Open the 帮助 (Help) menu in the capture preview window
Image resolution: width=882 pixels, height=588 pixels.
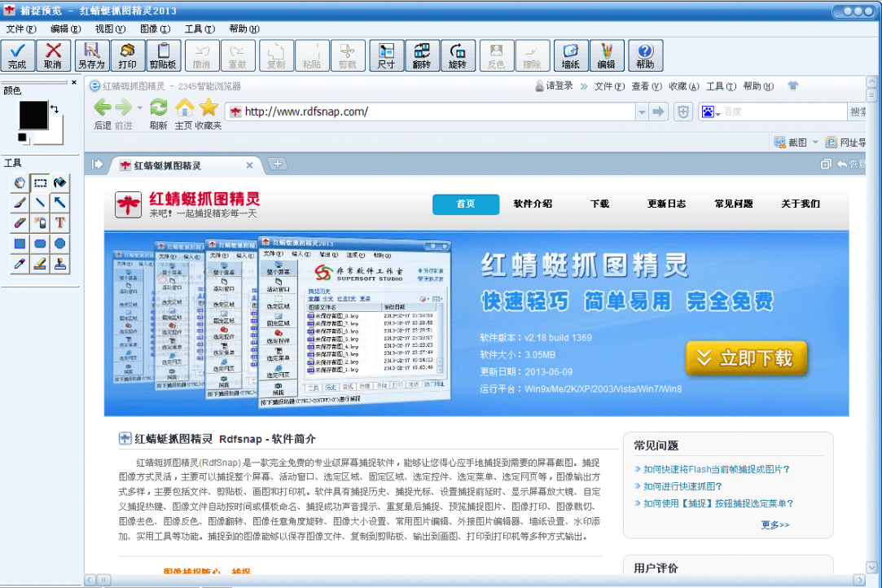244,29
